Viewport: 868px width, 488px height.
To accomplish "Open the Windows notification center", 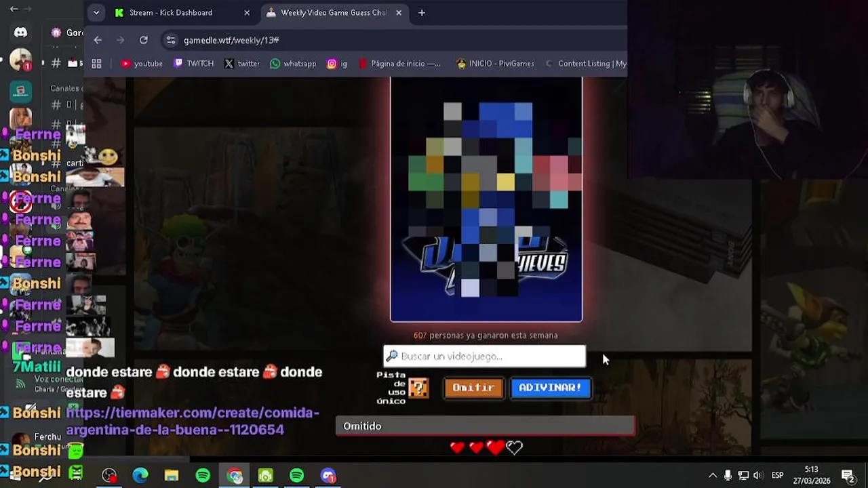I will click(848, 476).
